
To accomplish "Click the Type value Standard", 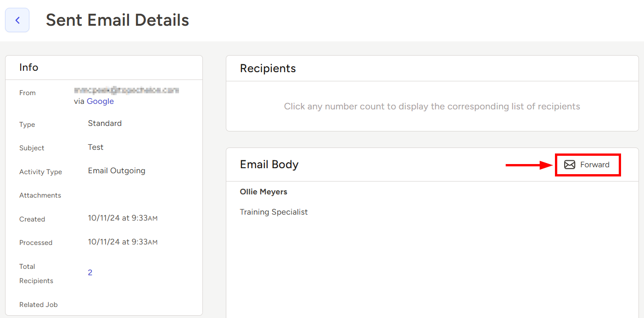I will 105,123.
